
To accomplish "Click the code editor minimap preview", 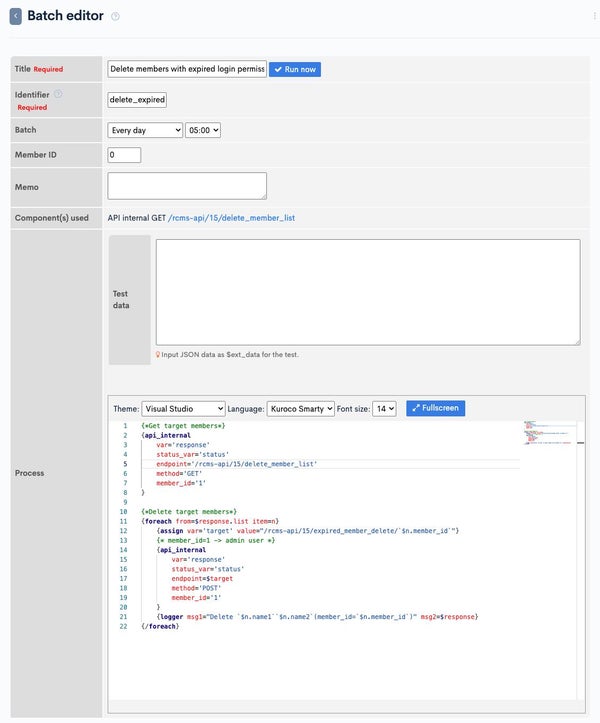I will pos(549,433).
